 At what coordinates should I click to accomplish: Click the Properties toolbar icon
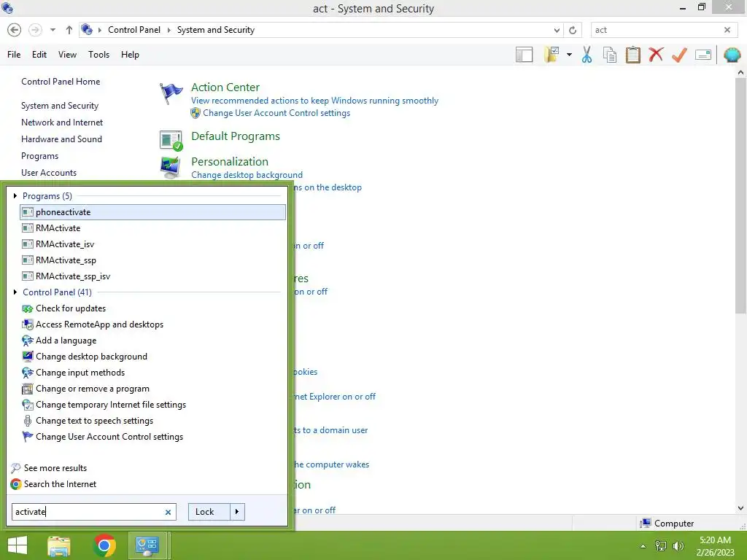[x=703, y=55]
